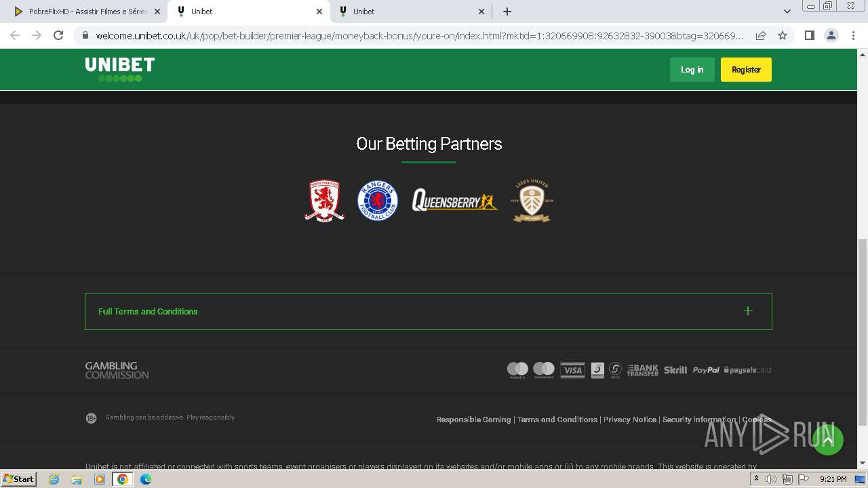Image resolution: width=868 pixels, height=488 pixels.
Task: Open the Queensberry partner logo
Action: coord(454,200)
